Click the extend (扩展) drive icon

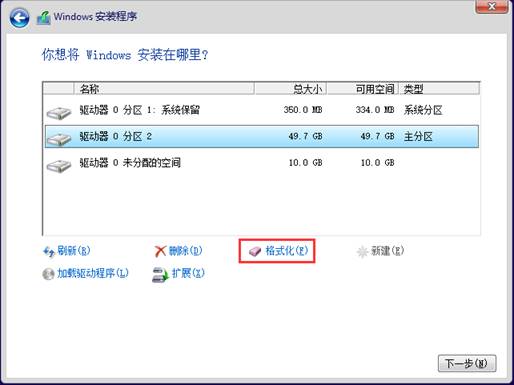160,275
